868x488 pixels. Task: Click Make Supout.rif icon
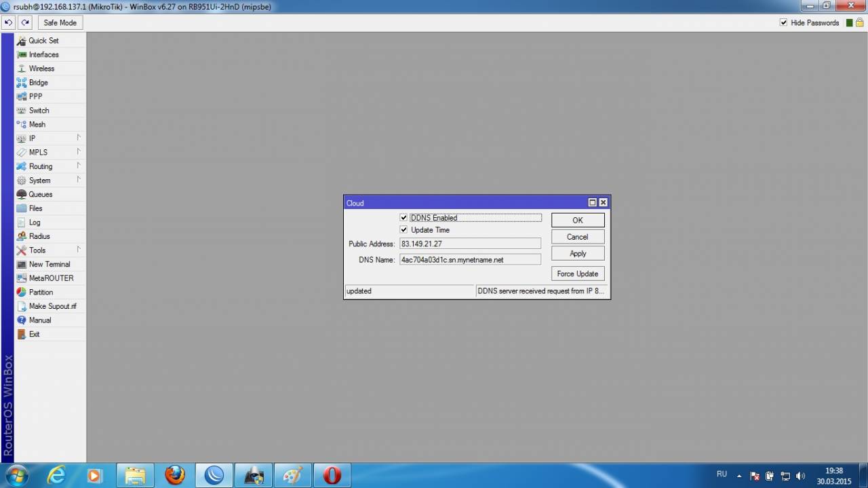pyautogui.click(x=21, y=306)
